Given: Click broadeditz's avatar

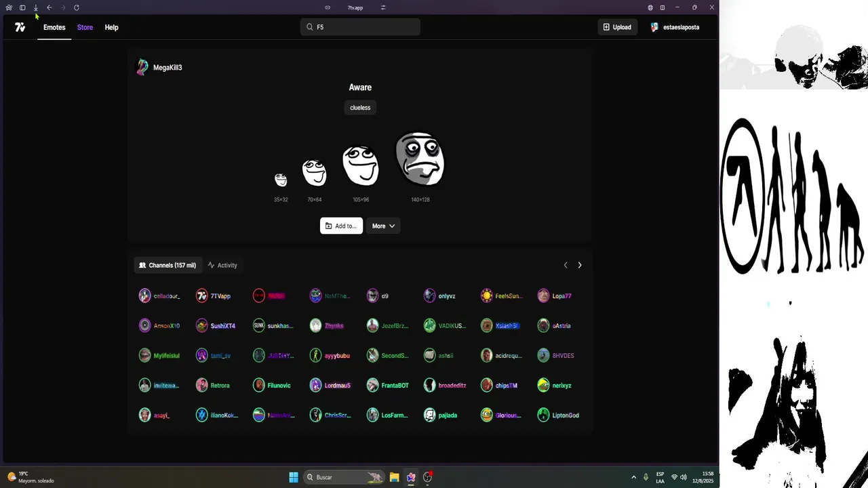Looking at the screenshot, I should 429,385.
